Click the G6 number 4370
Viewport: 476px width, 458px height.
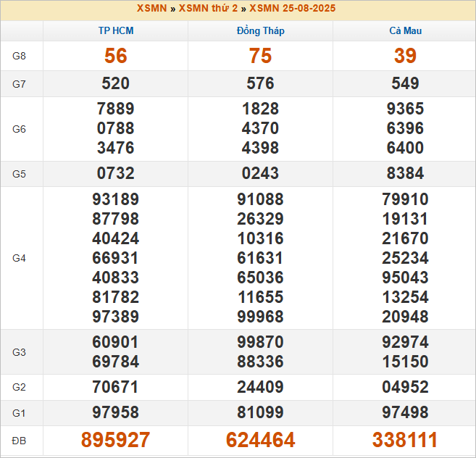pyautogui.click(x=261, y=128)
